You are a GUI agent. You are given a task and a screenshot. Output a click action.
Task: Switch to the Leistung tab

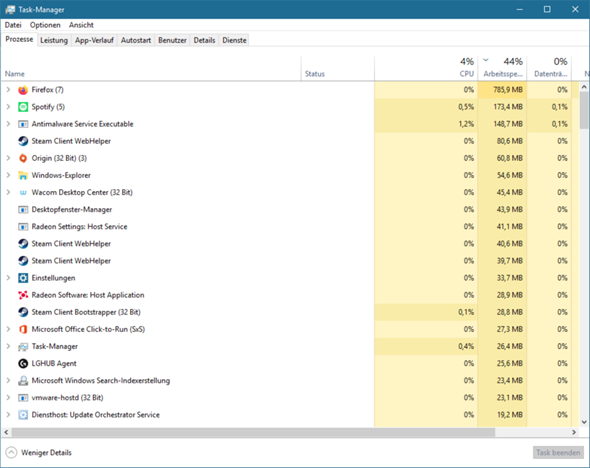click(54, 40)
